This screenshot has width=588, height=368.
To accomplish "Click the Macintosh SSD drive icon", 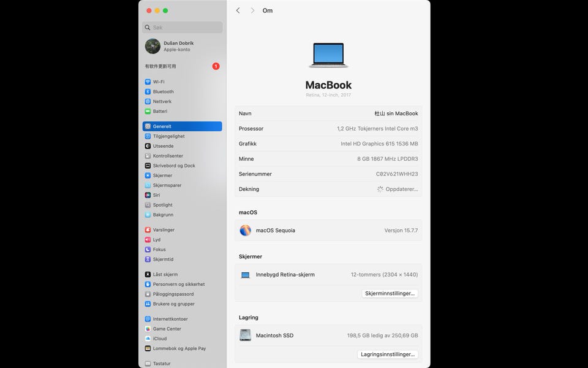I will pos(245,335).
